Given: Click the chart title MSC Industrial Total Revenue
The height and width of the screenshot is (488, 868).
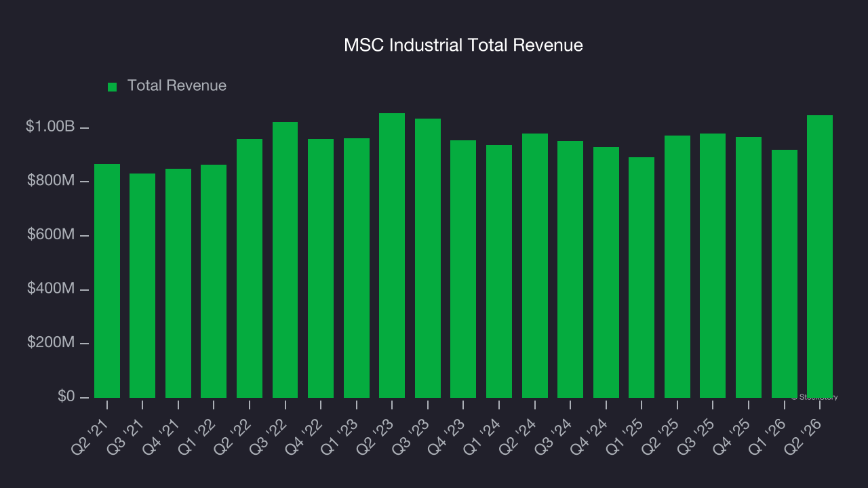Looking at the screenshot, I should (x=463, y=45).
